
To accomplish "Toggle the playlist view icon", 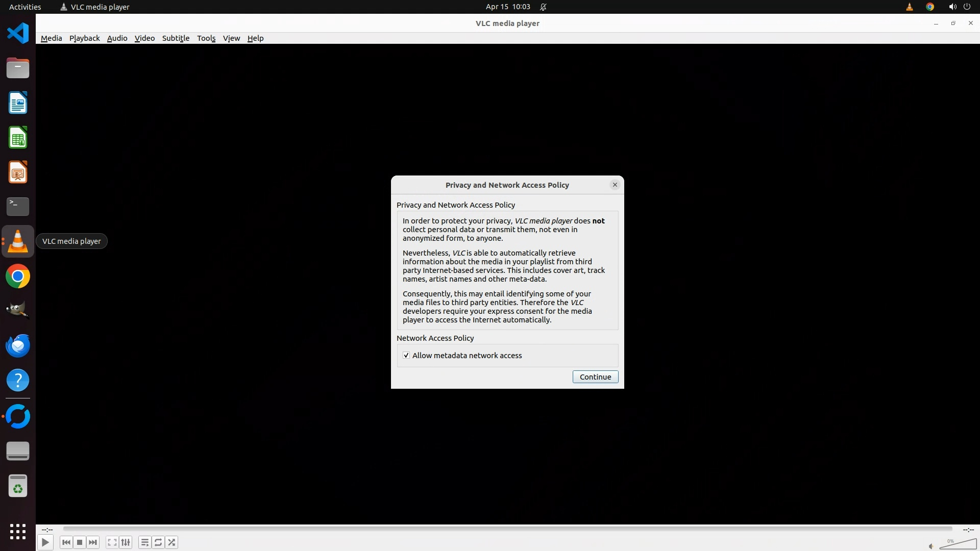I will (144, 542).
